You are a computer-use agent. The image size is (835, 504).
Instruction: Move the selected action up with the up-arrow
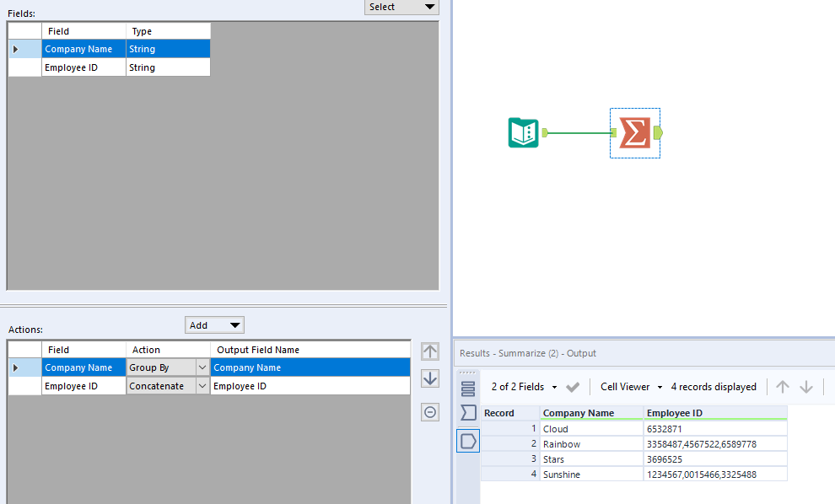pyautogui.click(x=430, y=351)
